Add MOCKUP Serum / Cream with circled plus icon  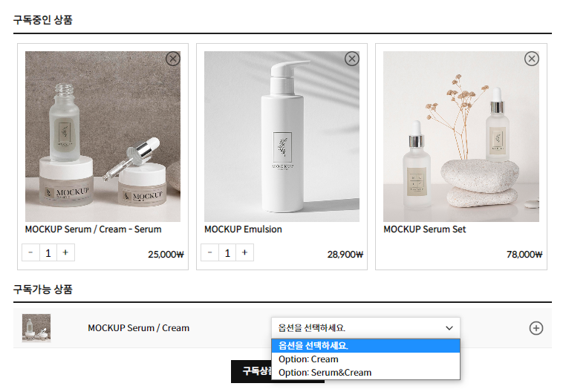536,328
